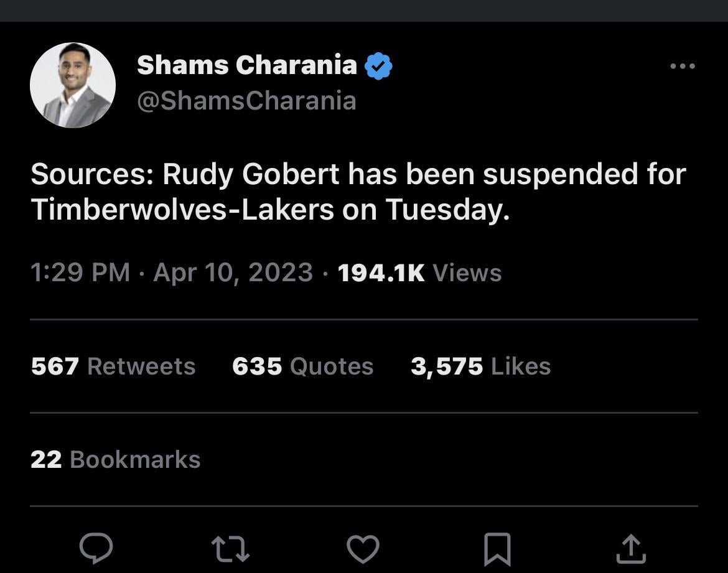Screen dimensions: 728x573
Task: Click the word "Tuesday" in the tweet
Action: pyautogui.click(x=442, y=210)
